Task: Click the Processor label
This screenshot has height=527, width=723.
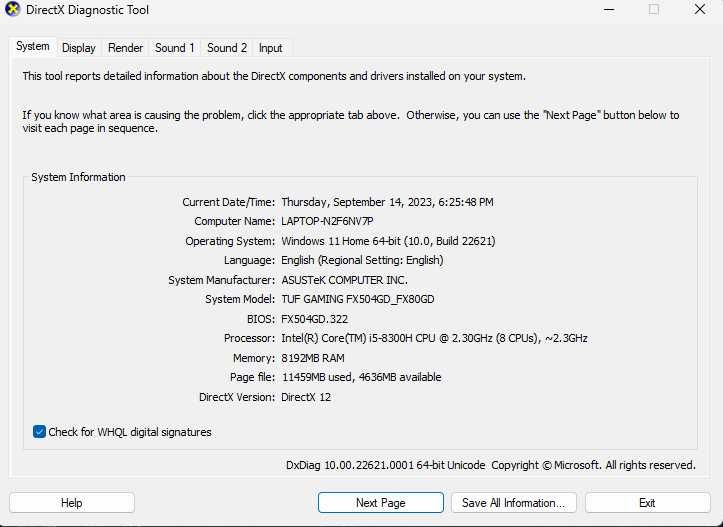Action: point(249,338)
